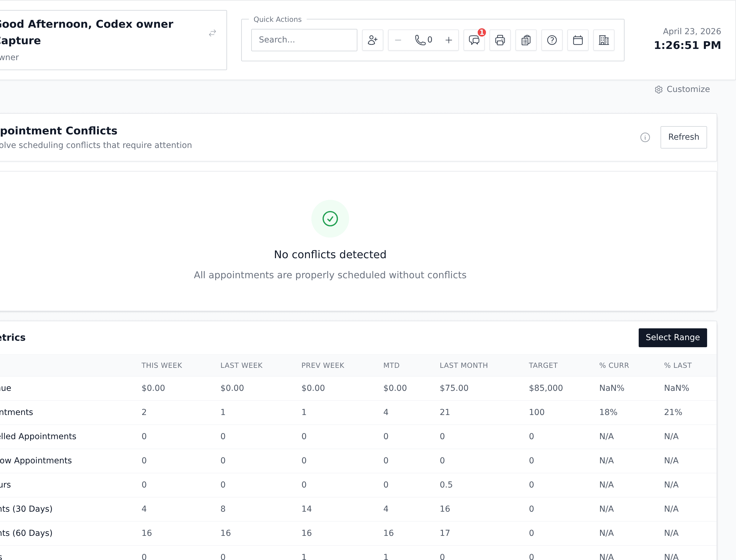This screenshot has height=560, width=736.
Task: Focus the Quick Actions search field
Action: [304, 40]
